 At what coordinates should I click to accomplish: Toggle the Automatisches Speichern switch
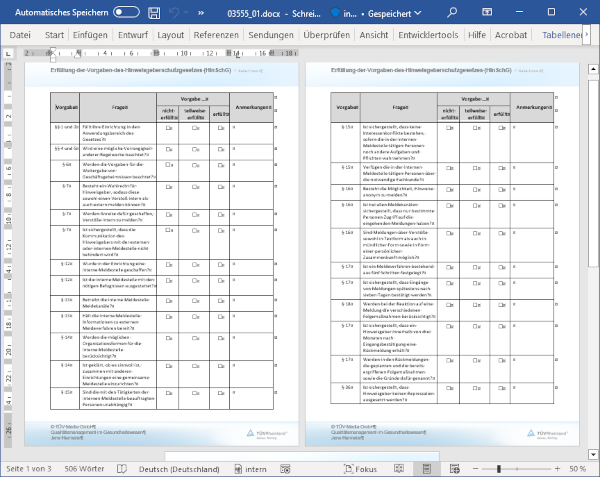tap(126, 12)
